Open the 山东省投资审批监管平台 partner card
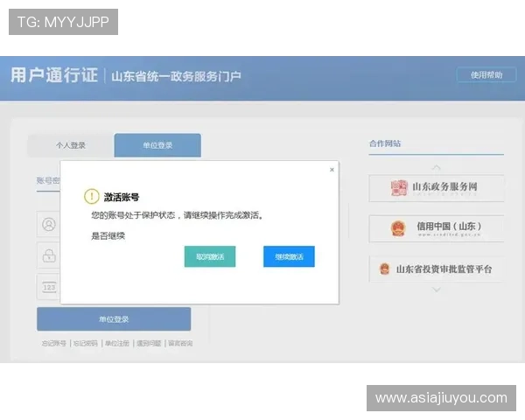The height and width of the screenshot is (420, 525). click(437, 269)
